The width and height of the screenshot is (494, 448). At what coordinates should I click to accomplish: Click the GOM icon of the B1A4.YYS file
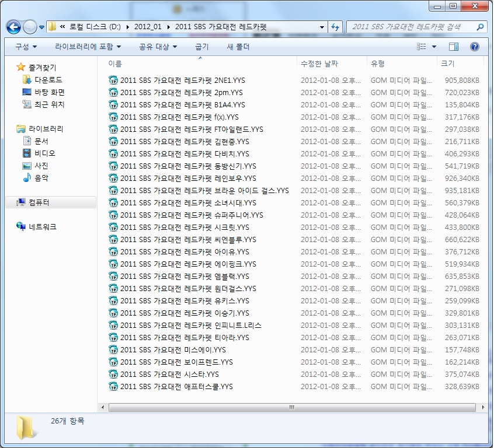[113, 105]
